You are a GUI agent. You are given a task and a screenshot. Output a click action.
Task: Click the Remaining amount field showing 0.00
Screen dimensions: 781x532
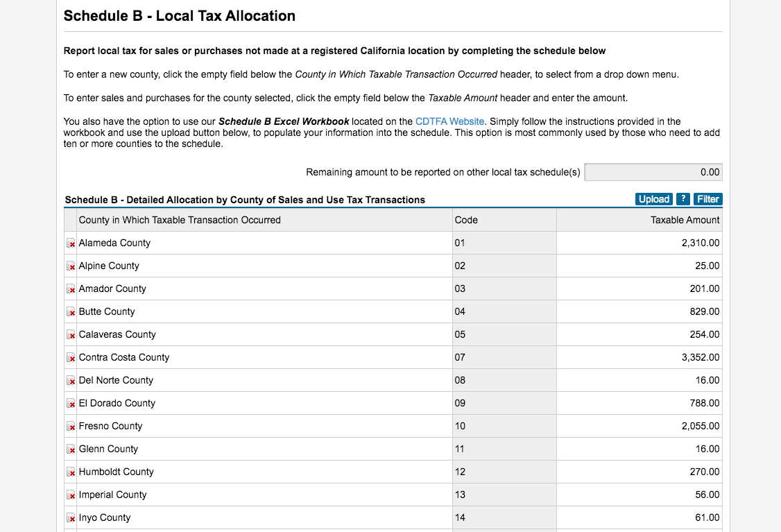tap(653, 172)
